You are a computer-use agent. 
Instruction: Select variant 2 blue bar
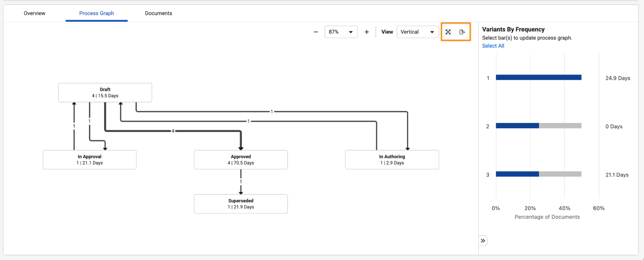point(517,126)
